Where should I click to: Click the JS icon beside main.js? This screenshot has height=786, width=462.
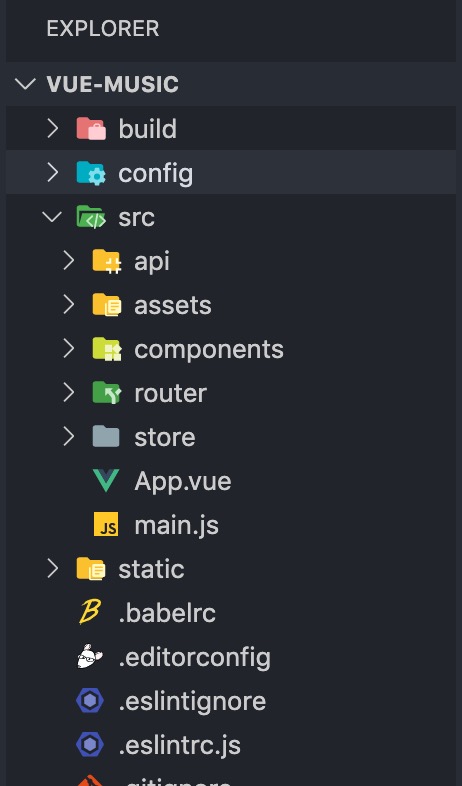[x=106, y=524]
